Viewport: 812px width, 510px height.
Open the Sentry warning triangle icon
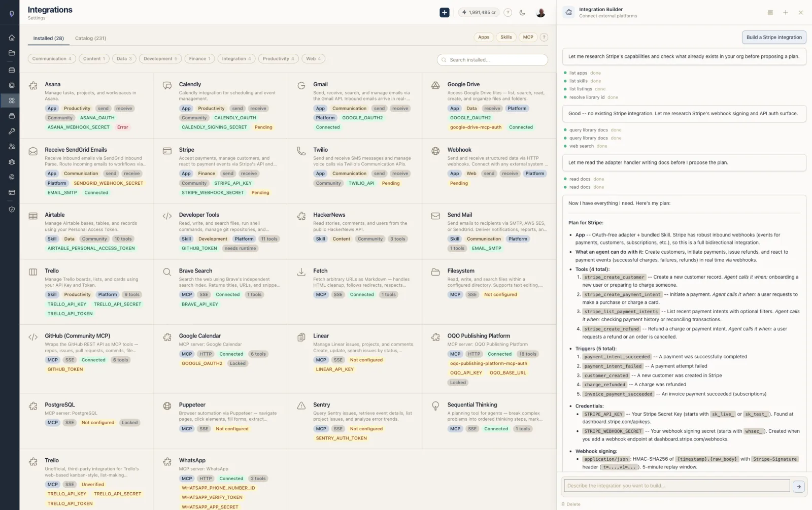301,406
